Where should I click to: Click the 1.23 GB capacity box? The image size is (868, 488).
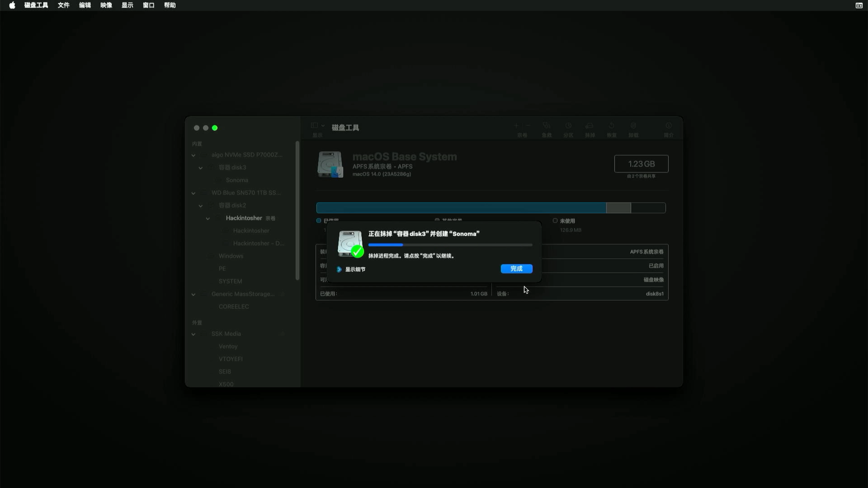tap(641, 164)
